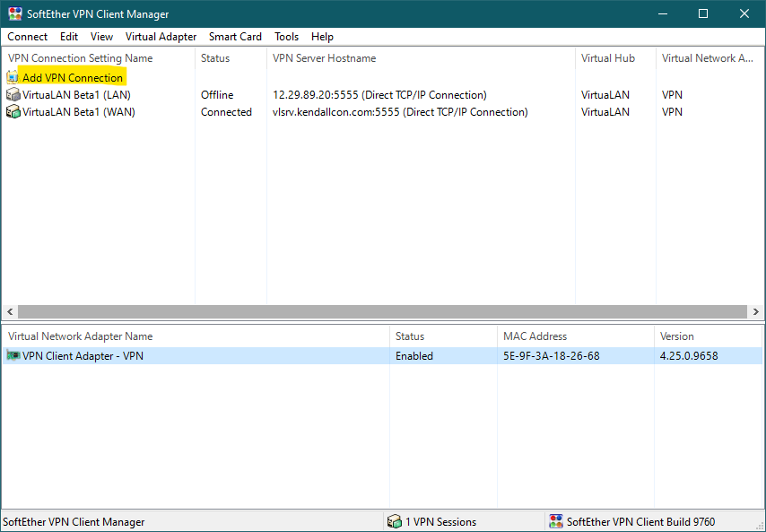The image size is (766, 532).
Task: Sort connections by Status column header
Action: [x=215, y=58]
